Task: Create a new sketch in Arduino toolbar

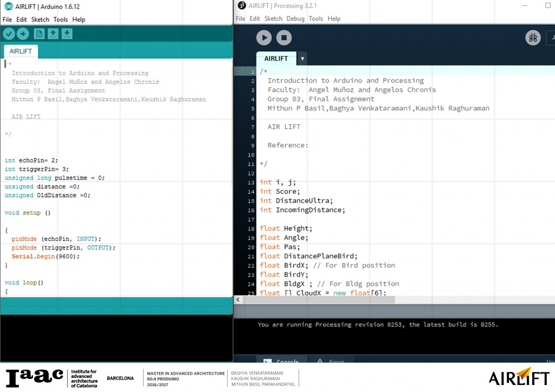Action: tap(40, 34)
